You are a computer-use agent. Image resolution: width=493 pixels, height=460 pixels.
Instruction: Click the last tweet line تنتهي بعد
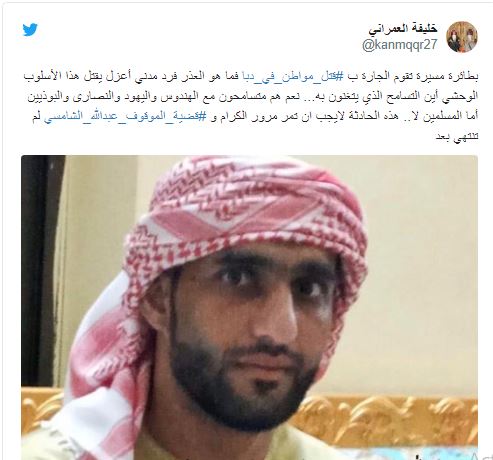click(x=457, y=136)
